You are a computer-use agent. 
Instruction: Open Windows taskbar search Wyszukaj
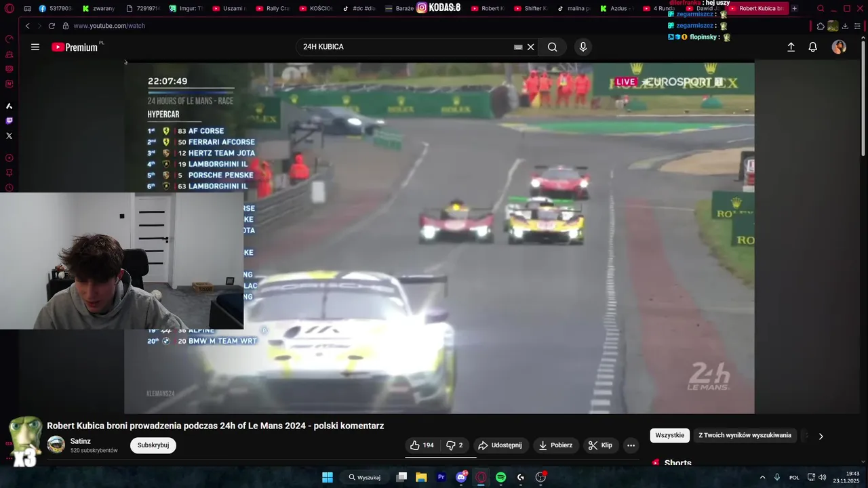coord(365,477)
